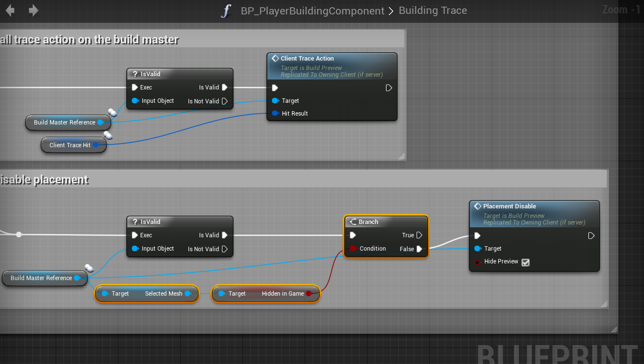Click the output pin of the upper Build Master Reference node
Image resolution: width=644 pixels, height=364 pixels.
pyautogui.click(x=100, y=122)
